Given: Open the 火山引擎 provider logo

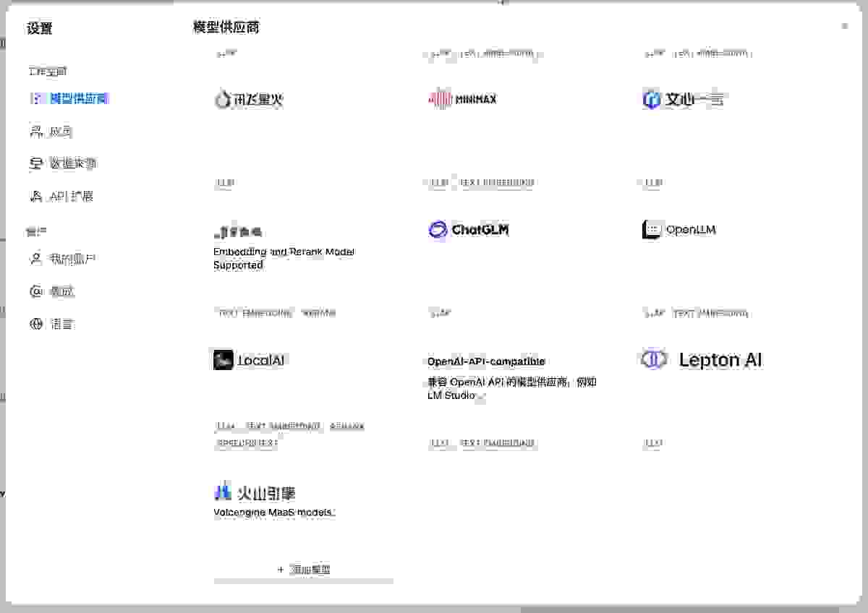Looking at the screenshot, I should (255, 492).
